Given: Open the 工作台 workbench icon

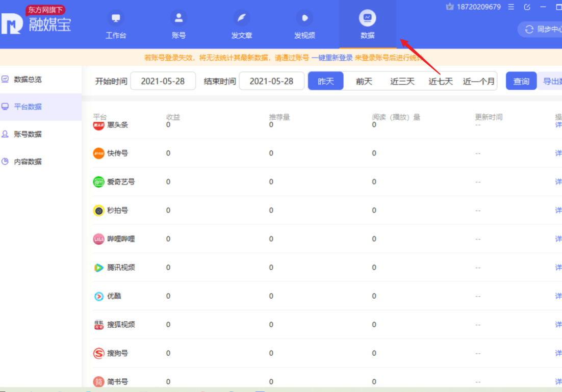Looking at the screenshot, I should point(116,18).
